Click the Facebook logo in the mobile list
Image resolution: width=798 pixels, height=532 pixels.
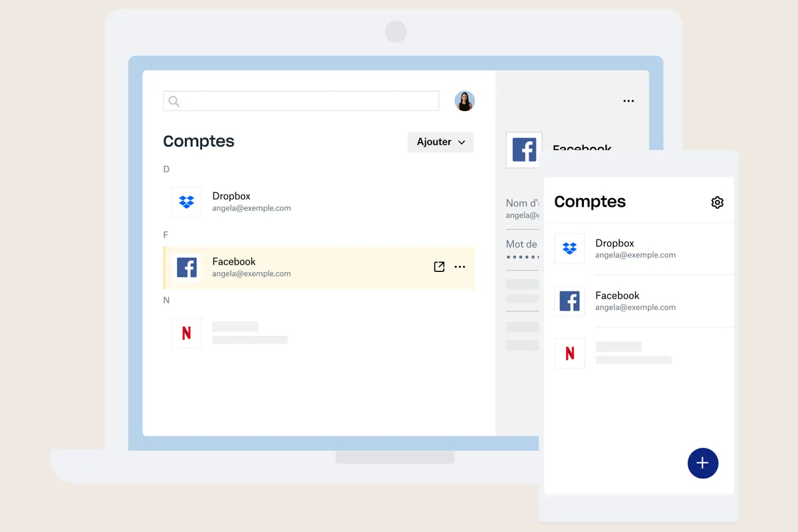pyautogui.click(x=570, y=301)
